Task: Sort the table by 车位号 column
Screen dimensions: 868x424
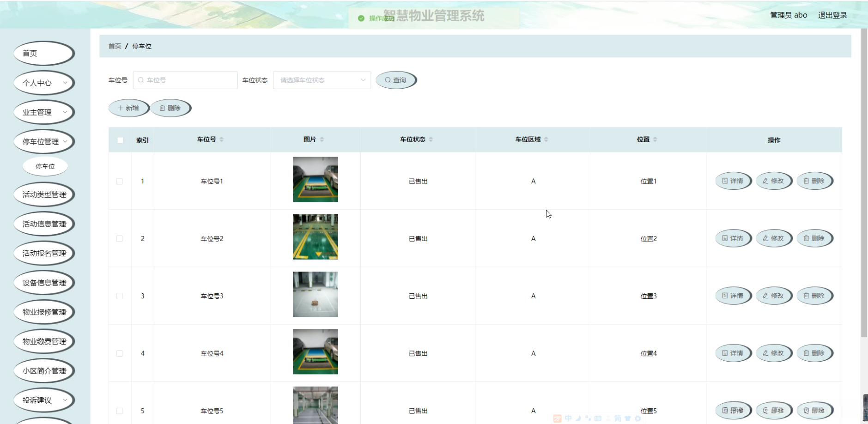Action: (x=222, y=139)
